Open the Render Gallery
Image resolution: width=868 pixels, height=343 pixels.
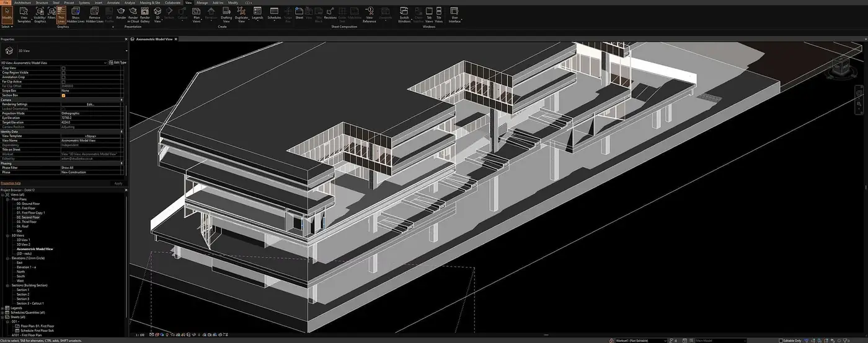point(144,15)
